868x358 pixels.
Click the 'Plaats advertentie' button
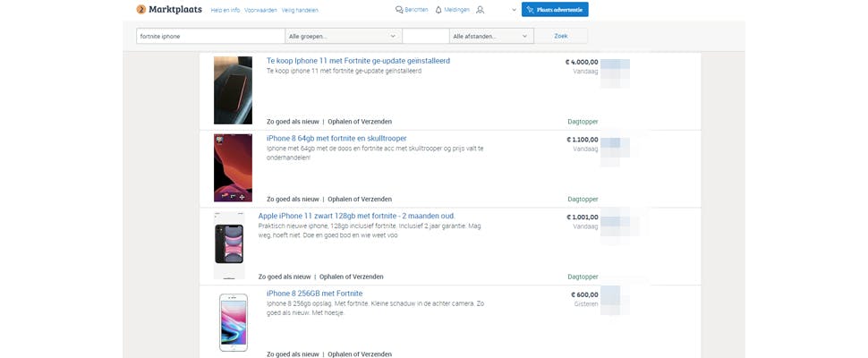click(x=556, y=10)
